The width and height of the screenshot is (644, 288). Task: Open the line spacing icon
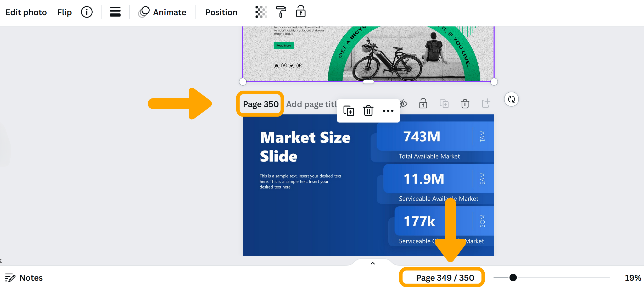tap(115, 12)
